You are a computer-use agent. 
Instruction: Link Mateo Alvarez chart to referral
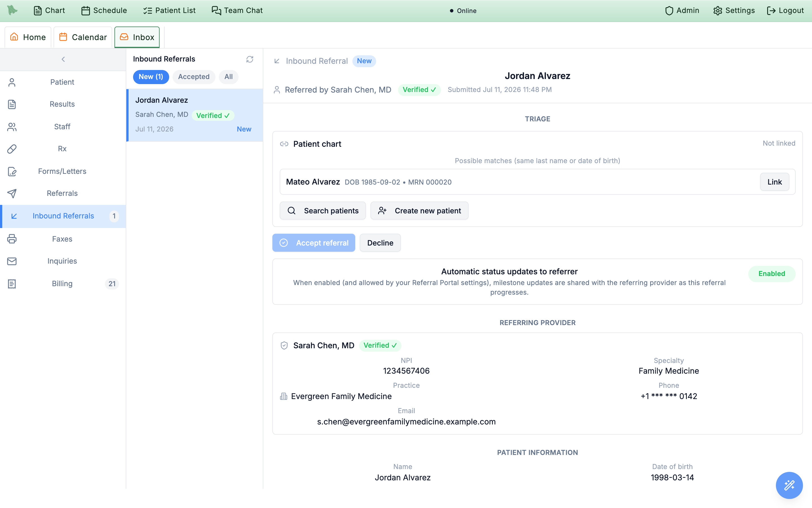(775, 182)
